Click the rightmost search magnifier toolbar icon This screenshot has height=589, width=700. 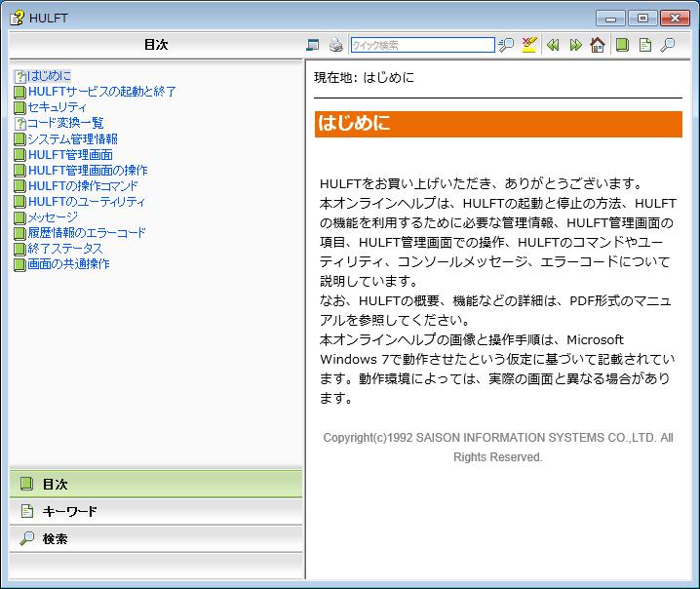click(x=668, y=45)
